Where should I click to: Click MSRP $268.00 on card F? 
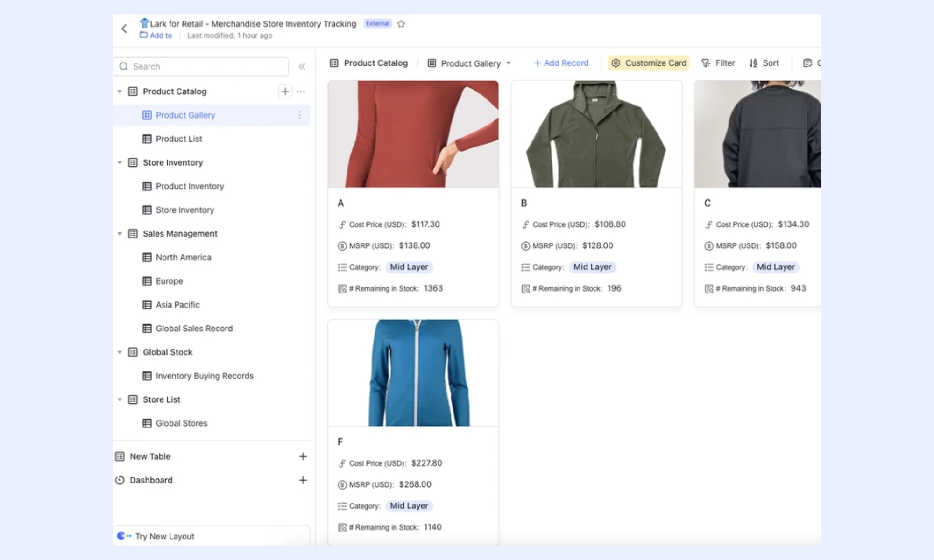(x=415, y=484)
